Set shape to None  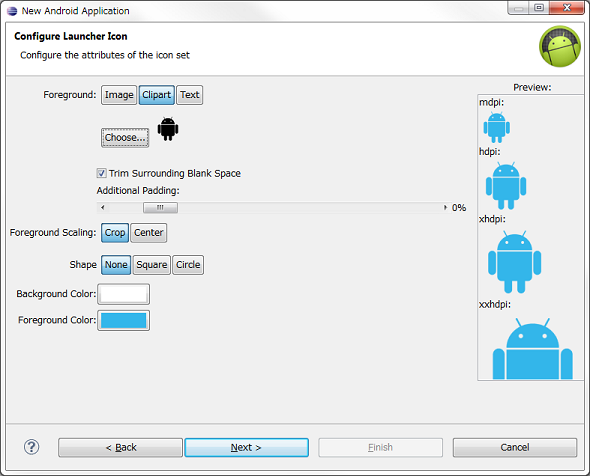point(116,265)
